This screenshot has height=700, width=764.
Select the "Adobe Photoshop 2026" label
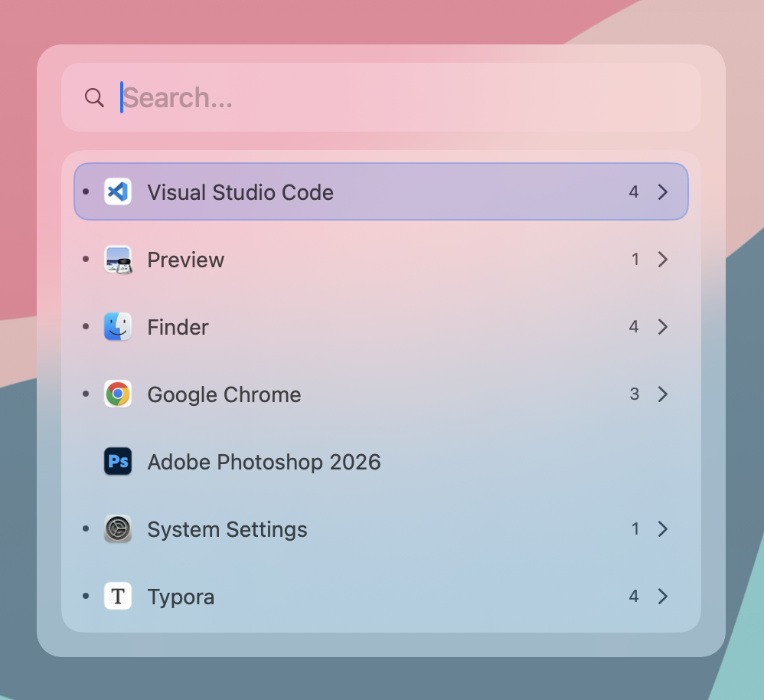[x=264, y=462]
